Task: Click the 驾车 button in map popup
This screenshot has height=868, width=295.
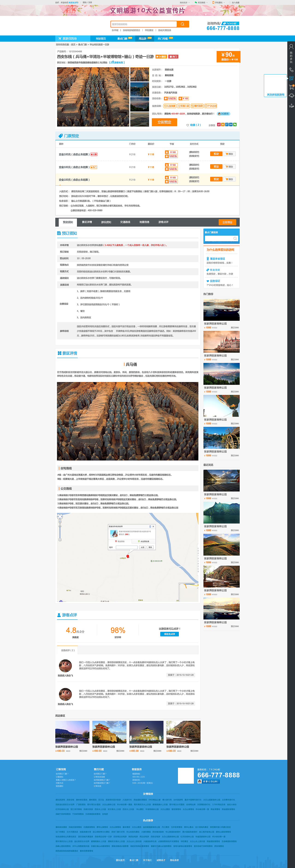Action: (150, 547)
